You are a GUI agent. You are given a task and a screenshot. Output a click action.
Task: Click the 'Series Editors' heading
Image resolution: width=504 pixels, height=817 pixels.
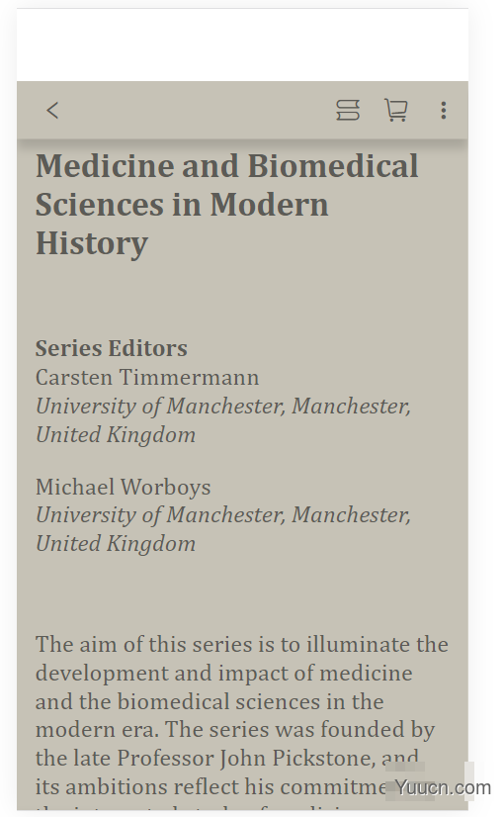pos(112,348)
